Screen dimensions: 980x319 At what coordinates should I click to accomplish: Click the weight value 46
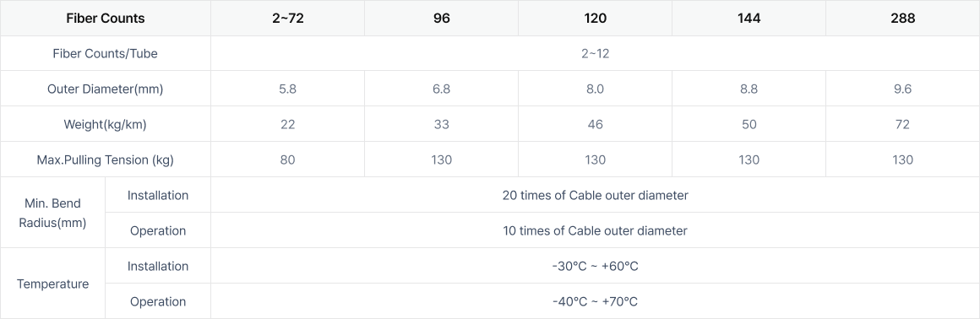tap(595, 125)
